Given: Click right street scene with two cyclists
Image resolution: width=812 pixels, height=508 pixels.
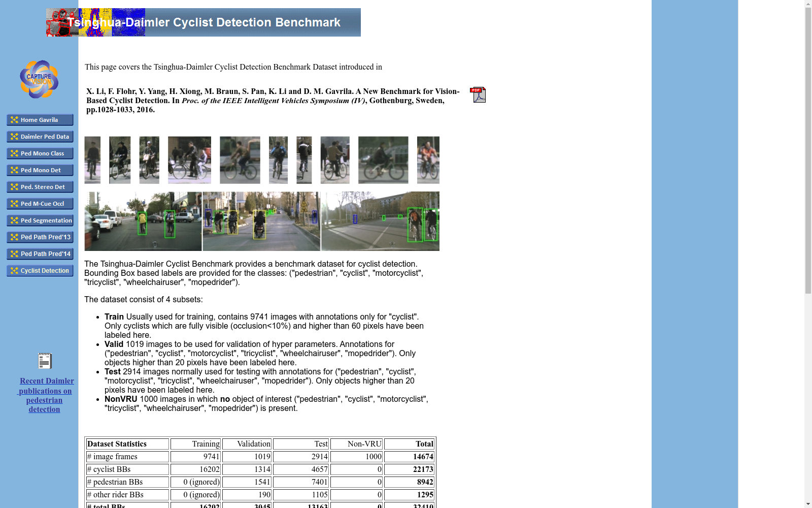Looking at the screenshot, I should (380, 221).
